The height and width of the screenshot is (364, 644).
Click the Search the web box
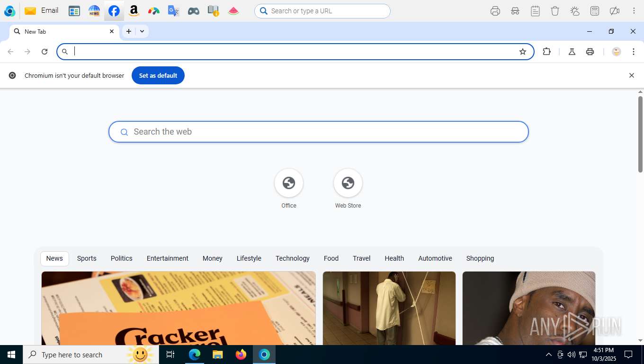pyautogui.click(x=319, y=132)
